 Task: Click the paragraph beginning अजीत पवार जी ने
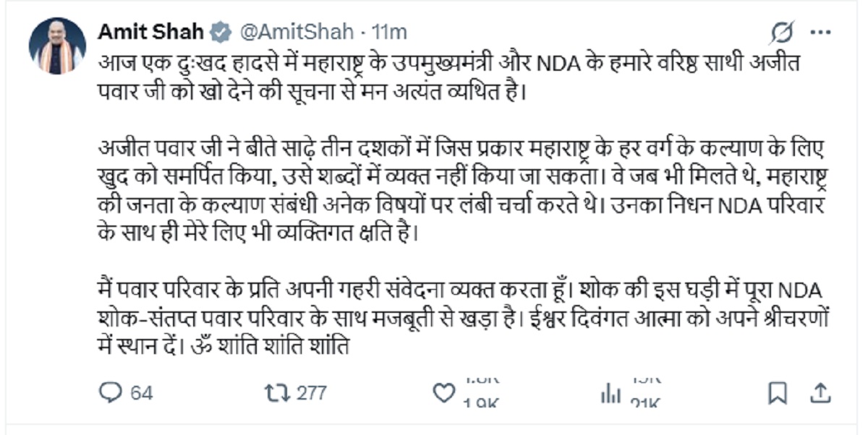tap(463, 191)
